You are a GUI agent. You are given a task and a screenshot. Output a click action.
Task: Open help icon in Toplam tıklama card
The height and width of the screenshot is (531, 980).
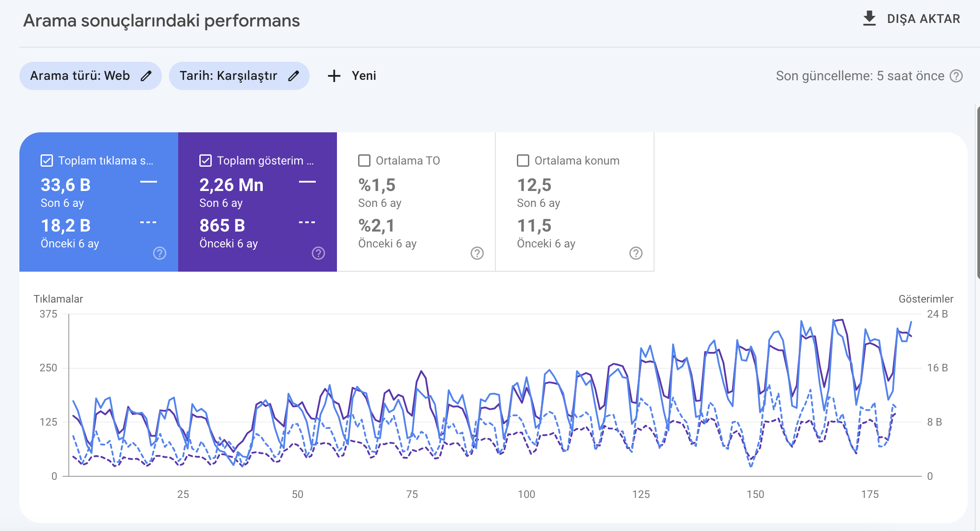tap(160, 253)
